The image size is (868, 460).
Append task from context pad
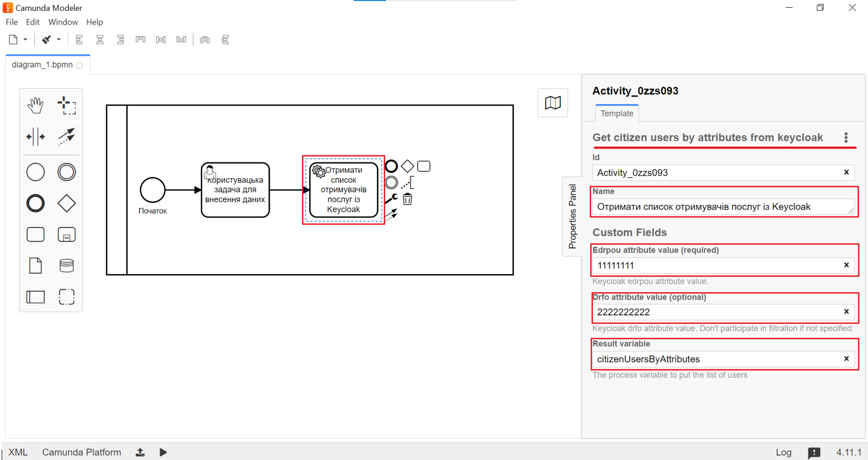(424, 166)
